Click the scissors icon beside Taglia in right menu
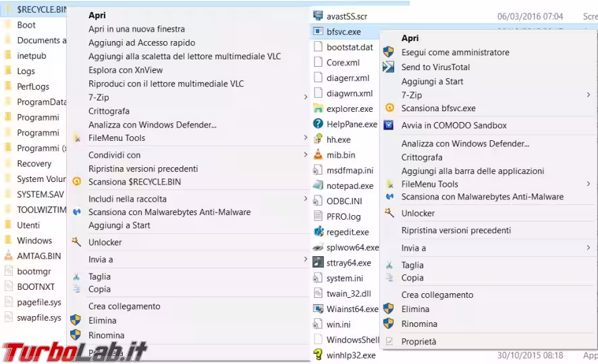Image resolution: width=598 pixels, height=364 pixels. pyautogui.click(x=389, y=265)
